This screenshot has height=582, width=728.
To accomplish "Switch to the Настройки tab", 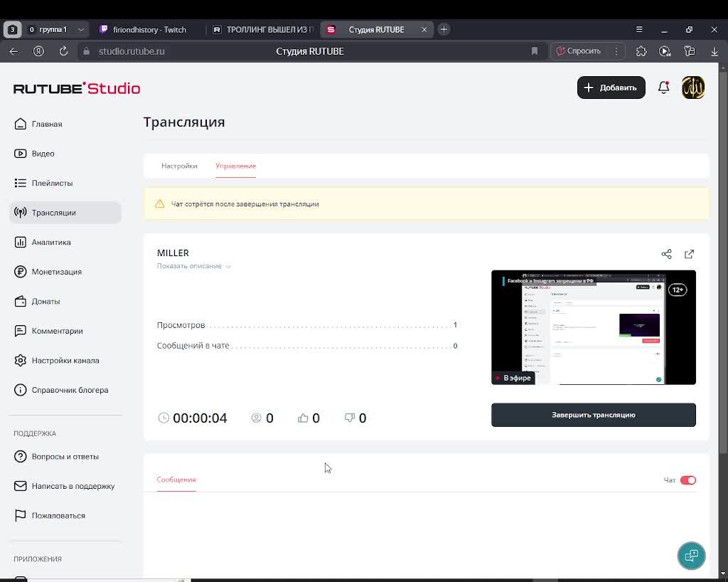I will click(179, 166).
